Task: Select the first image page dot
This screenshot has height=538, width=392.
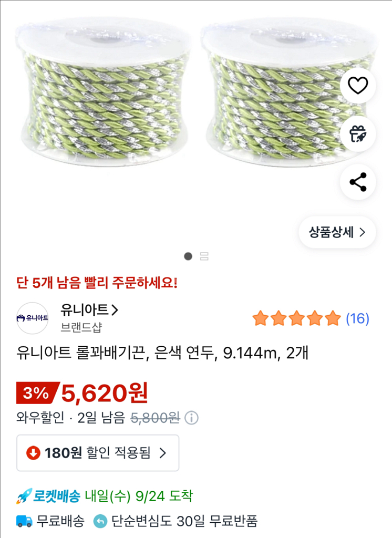Action: click(x=188, y=256)
